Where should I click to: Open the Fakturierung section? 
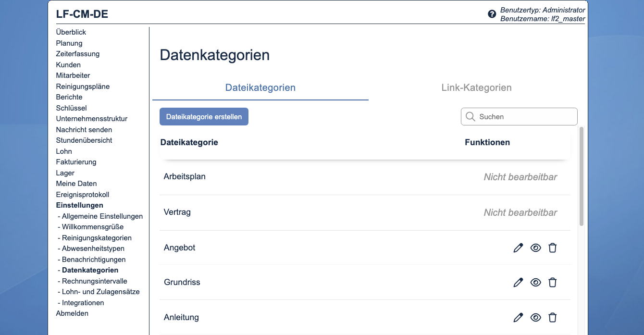[76, 162]
